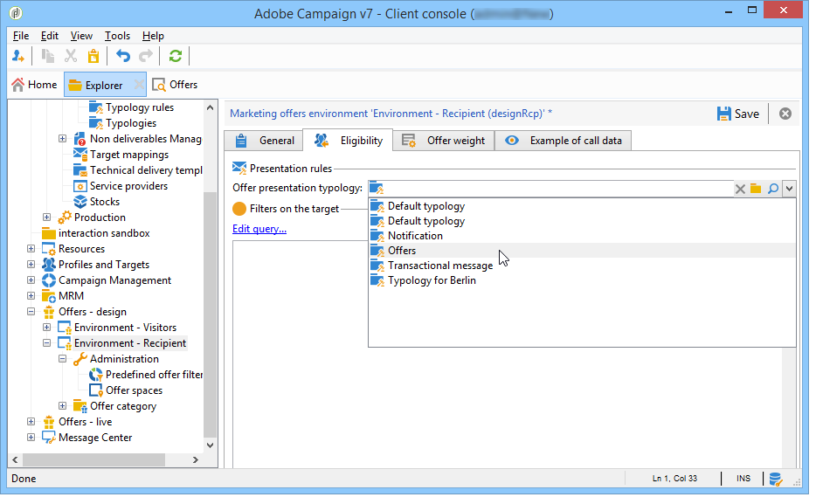
Task: Select Offers in the typology list
Action: (582, 251)
